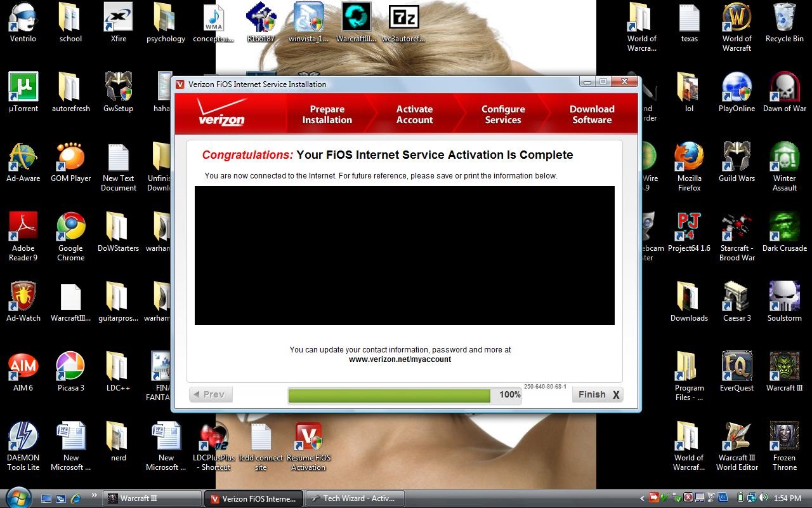
Task: Open the Xfire desktop shortcut
Action: 119,23
